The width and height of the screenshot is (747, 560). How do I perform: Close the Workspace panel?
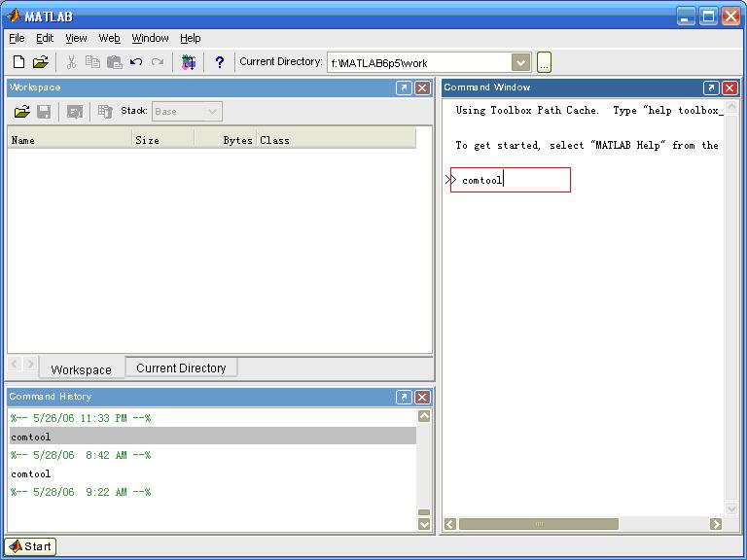click(422, 88)
